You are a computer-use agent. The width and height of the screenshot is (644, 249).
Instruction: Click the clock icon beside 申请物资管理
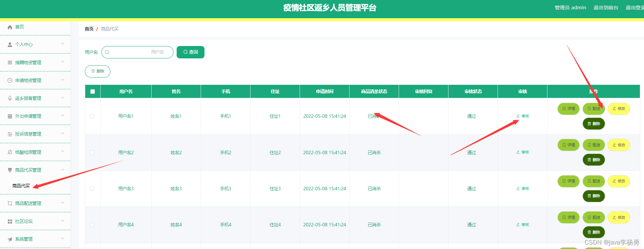click(10, 80)
